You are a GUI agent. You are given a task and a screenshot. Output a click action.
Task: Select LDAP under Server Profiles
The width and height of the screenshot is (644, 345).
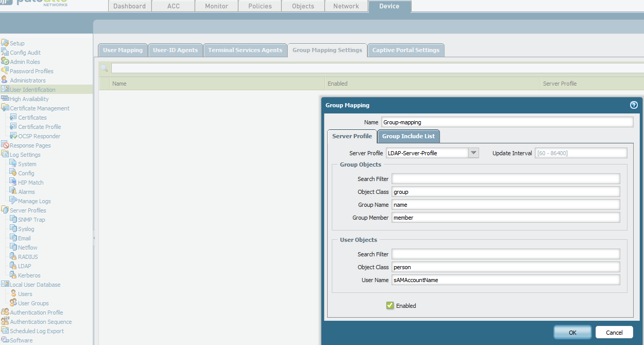[25, 266]
